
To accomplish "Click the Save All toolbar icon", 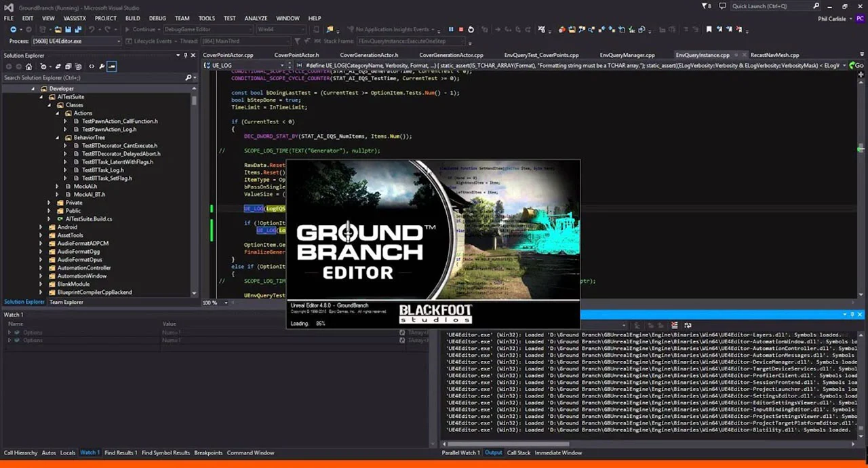I will point(77,30).
